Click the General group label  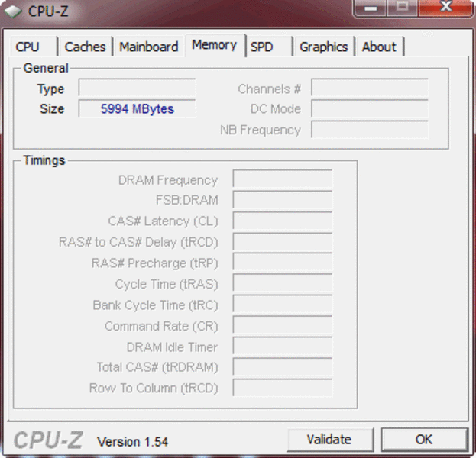tap(46, 68)
